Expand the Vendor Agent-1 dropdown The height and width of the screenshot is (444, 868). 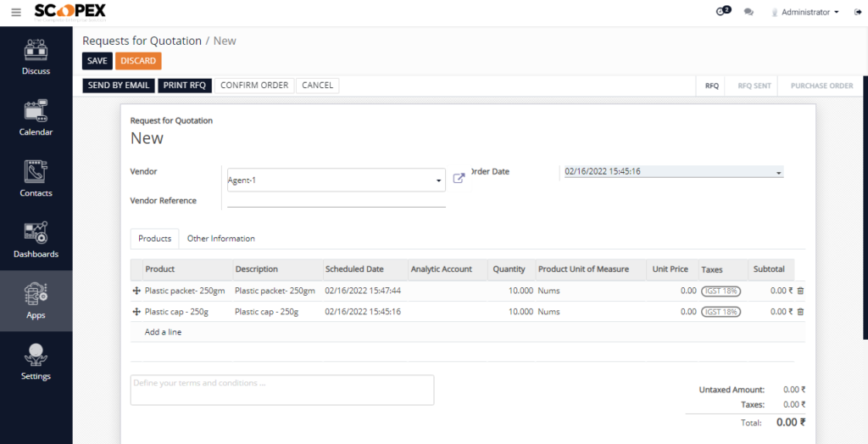pyautogui.click(x=438, y=180)
